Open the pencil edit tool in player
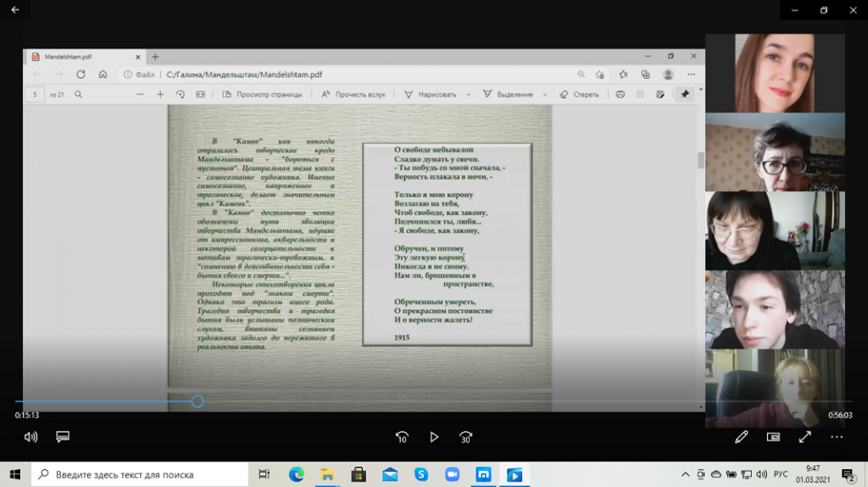The width and height of the screenshot is (868, 487). click(742, 437)
